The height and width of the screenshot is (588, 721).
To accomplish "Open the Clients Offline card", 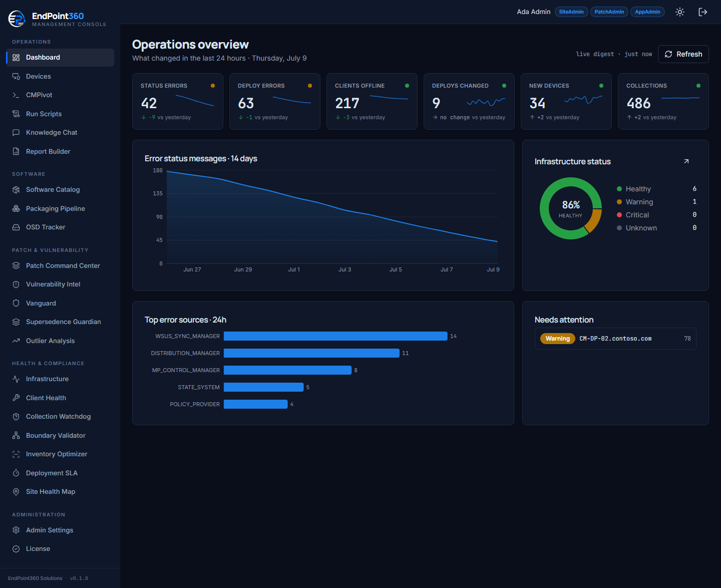I will (x=372, y=102).
